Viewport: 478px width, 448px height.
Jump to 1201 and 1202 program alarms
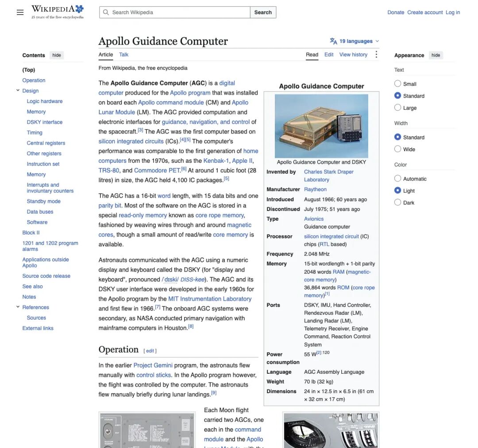tap(50, 246)
